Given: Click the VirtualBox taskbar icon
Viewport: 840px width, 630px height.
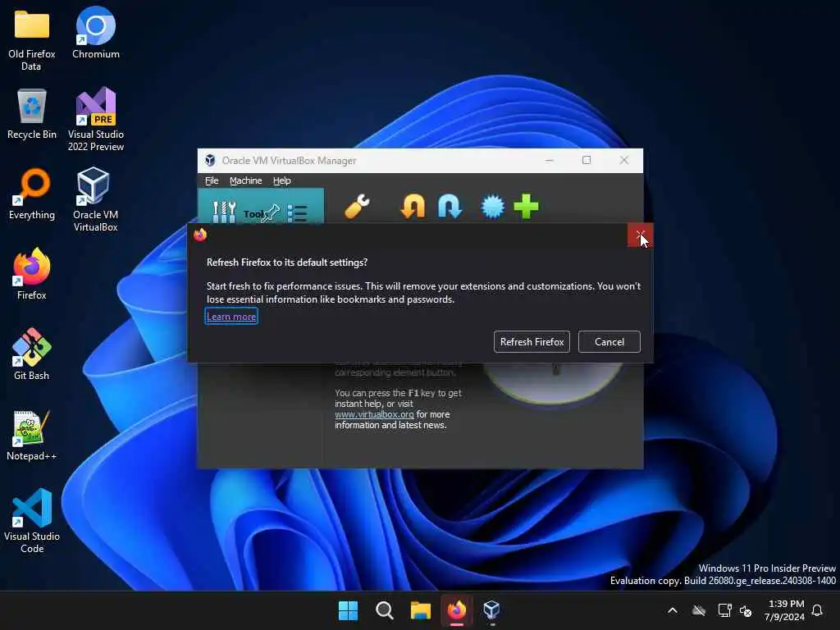Looking at the screenshot, I should (x=492, y=610).
